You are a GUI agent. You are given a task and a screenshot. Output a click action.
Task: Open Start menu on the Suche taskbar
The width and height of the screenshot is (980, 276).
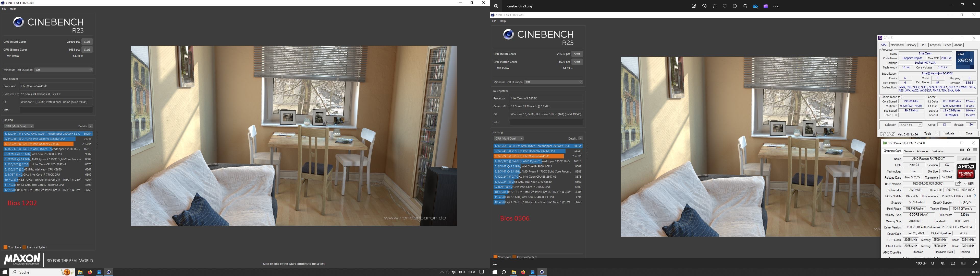5,272
